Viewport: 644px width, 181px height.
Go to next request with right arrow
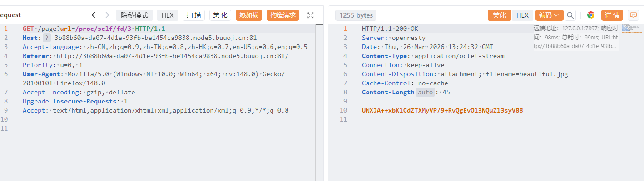click(x=107, y=15)
